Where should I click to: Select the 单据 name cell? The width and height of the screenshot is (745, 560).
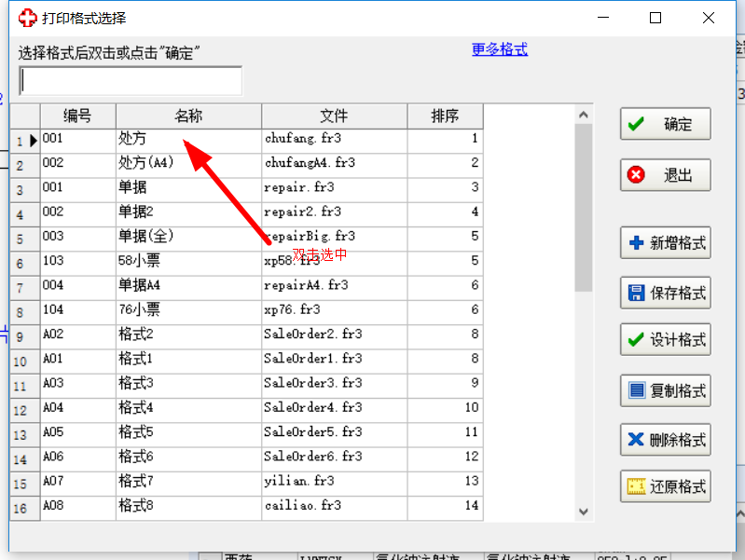[x=188, y=189]
